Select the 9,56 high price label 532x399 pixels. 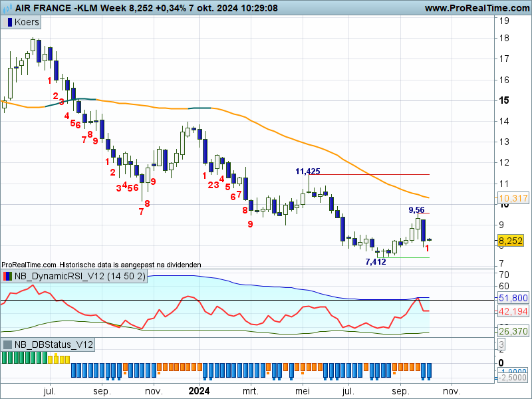(416, 210)
